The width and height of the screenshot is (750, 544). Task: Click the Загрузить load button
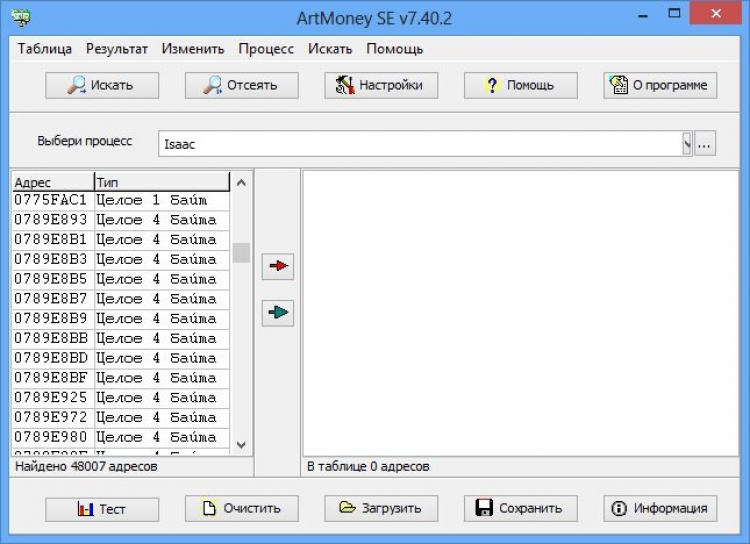(x=381, y=509)
